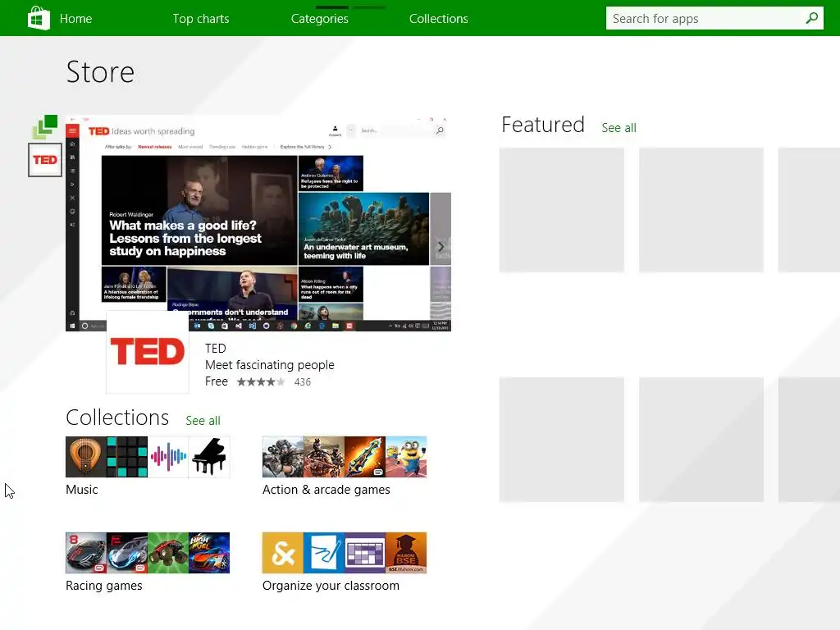Open the TED app title link
Screen dimensions: 840x630
(216, 348)
